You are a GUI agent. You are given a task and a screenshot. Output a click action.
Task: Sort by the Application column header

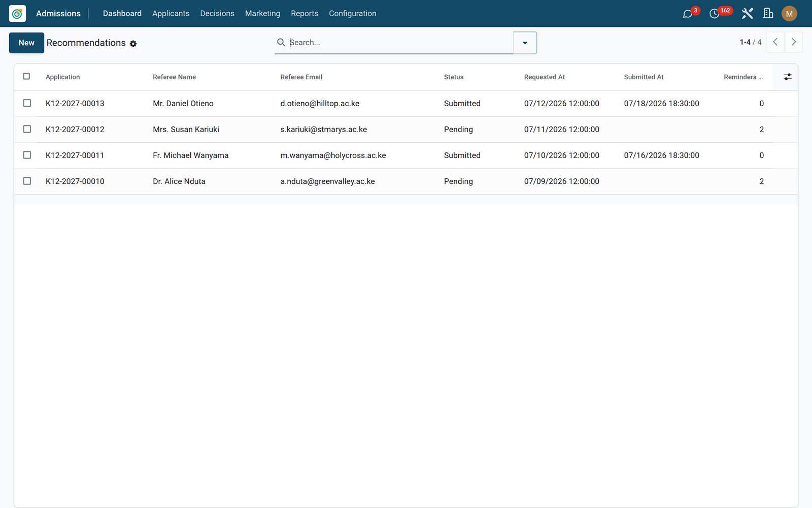point(63,77)
